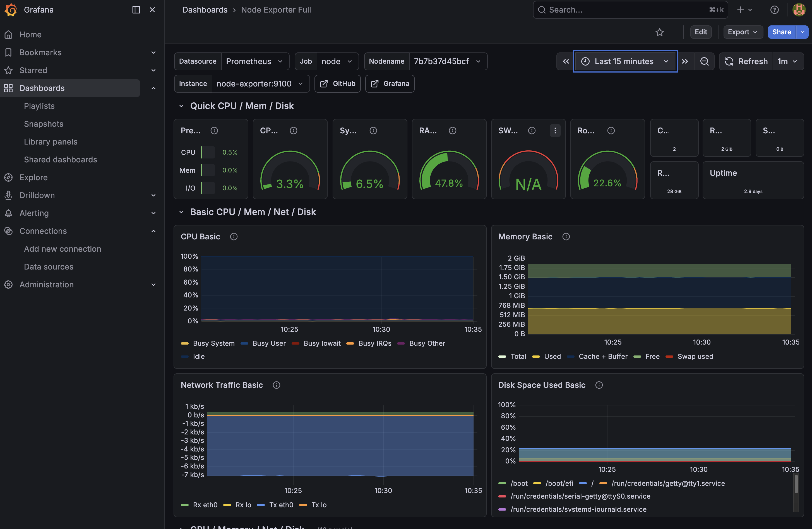Show info icon on the SW... gauge panel
812x529 pixels.
[x=532, y=130]
